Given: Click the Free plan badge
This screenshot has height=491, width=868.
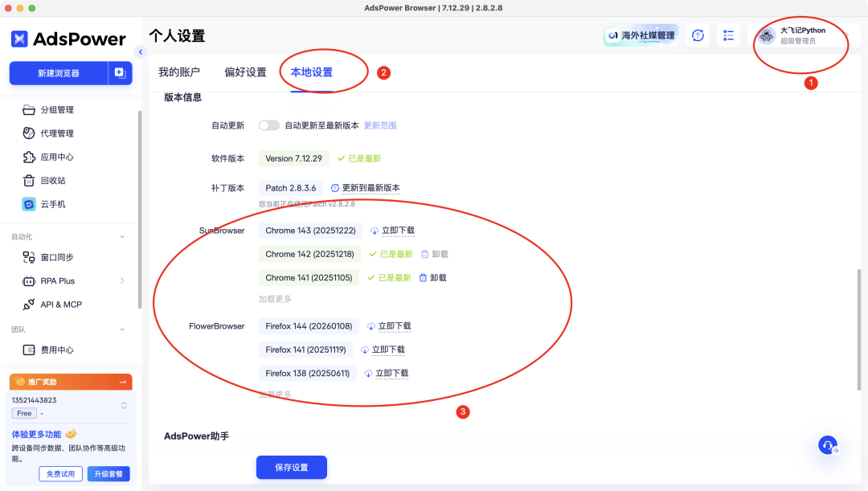Looking at the screenshot, I should coord(24,414).
